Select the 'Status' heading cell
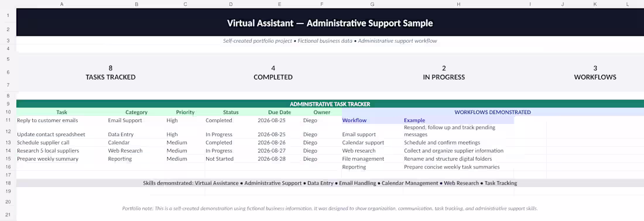 [231, 112]
